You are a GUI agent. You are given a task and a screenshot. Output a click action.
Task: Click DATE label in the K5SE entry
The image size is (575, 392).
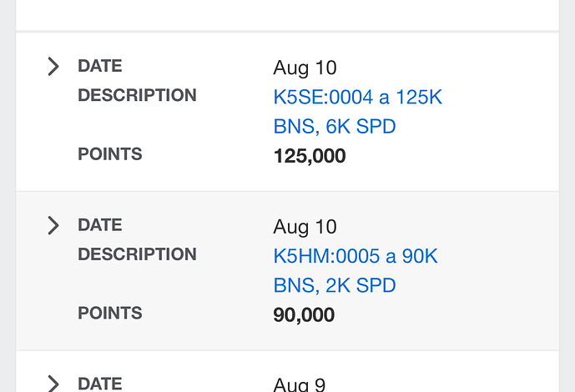pos(100,66)
